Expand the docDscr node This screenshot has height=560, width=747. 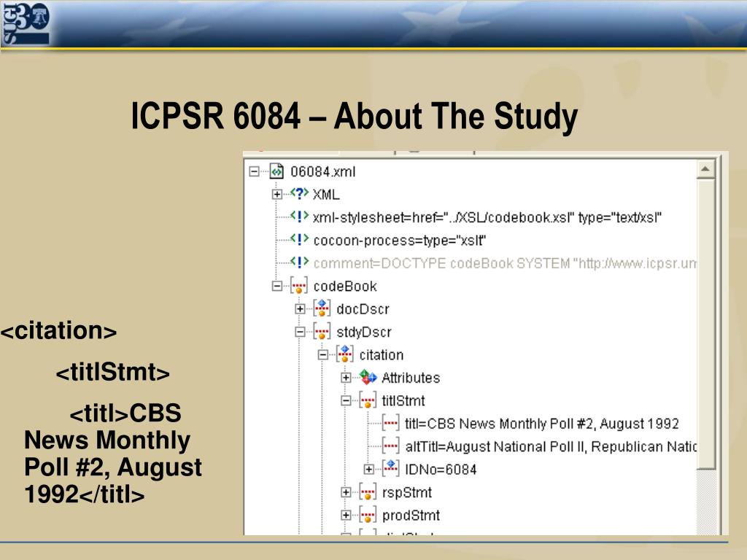(300, 309)
